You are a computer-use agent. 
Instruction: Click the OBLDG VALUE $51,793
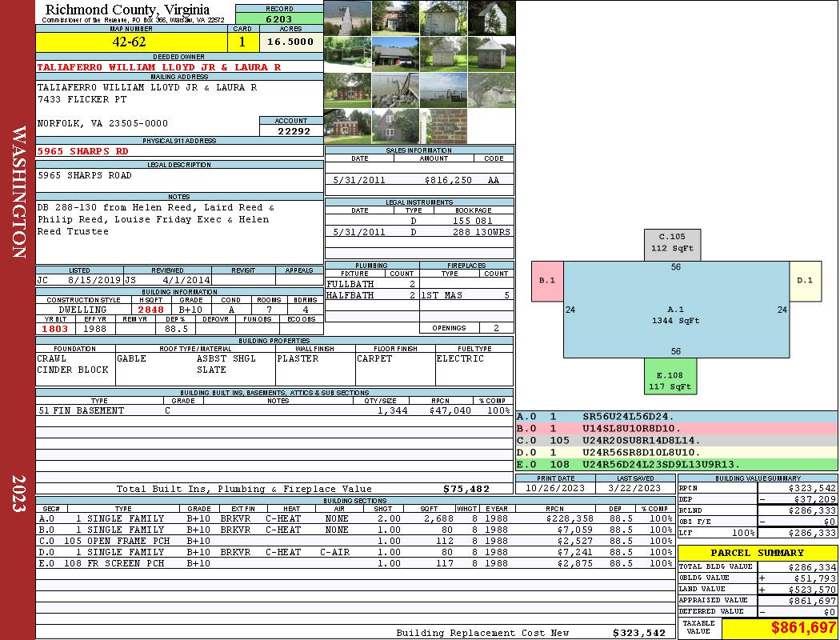pos(814,578)
